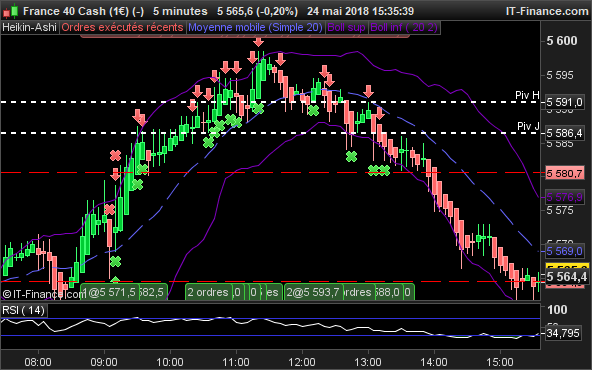Click the 5 575 price axis label
This screenshot has width=592, height=370.
click(560, 210)
